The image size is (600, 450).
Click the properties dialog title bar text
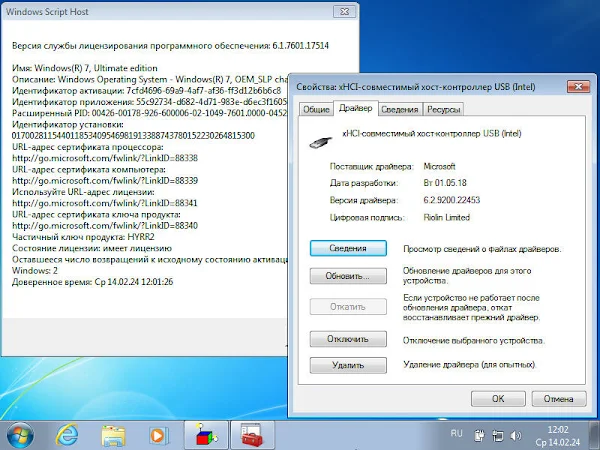click(416, 87)
